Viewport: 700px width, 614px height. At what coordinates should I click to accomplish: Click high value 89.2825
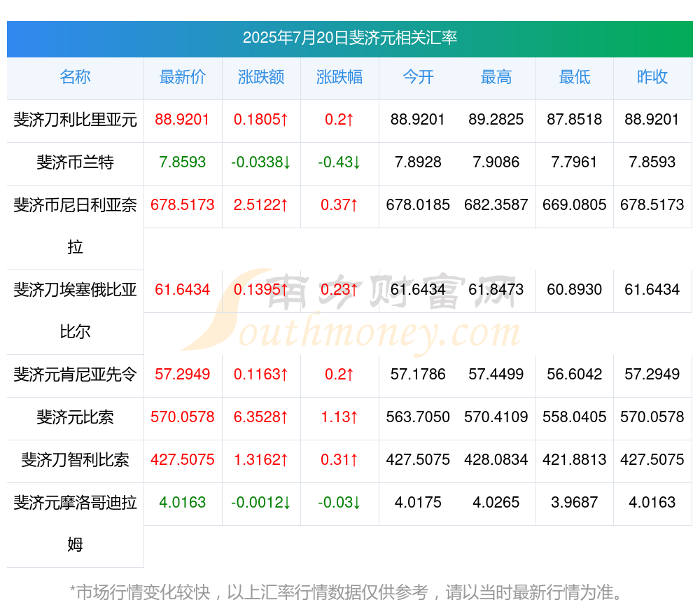pyautogui.click(x=496, y=119)
